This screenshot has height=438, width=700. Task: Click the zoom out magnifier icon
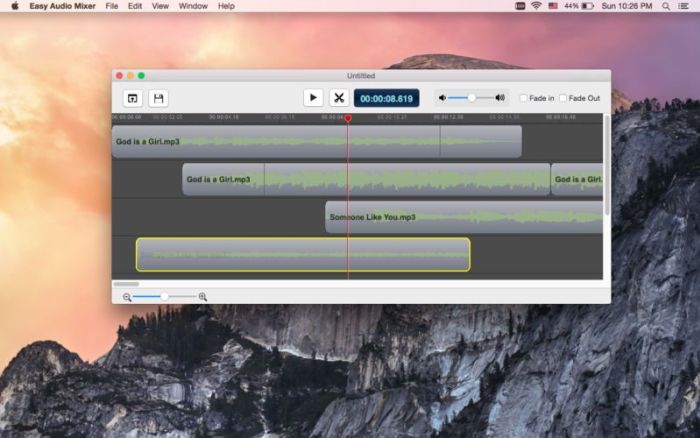click(127, 297)
